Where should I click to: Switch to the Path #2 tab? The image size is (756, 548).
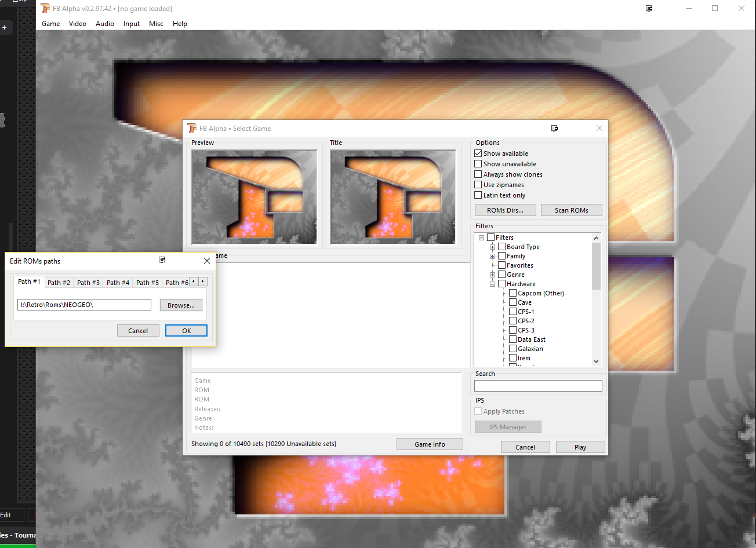(x=59, y=283)
